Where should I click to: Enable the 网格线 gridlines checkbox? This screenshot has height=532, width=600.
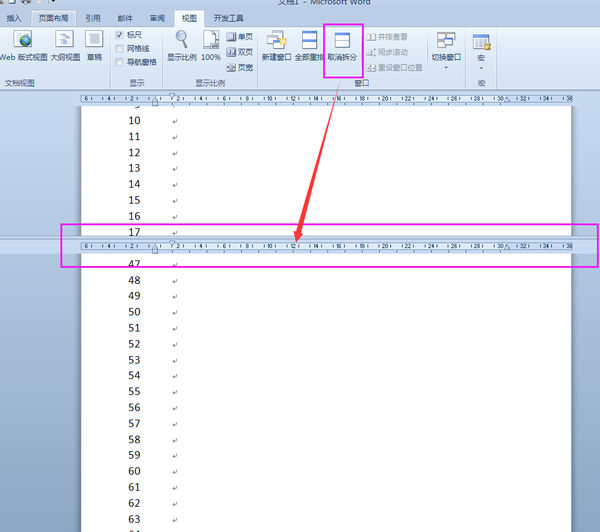119,49
